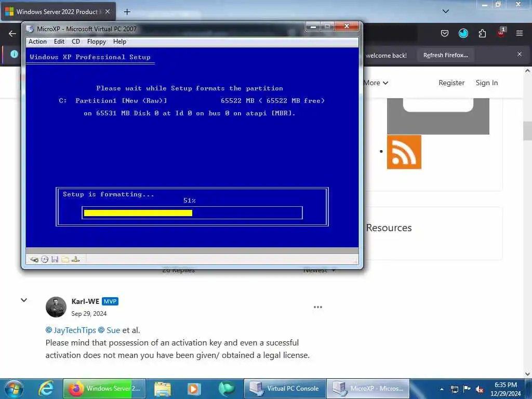This screenshot has width=532, height=399.
Task: Click the Refresh Firefox... button
Action: pos(445,55)
